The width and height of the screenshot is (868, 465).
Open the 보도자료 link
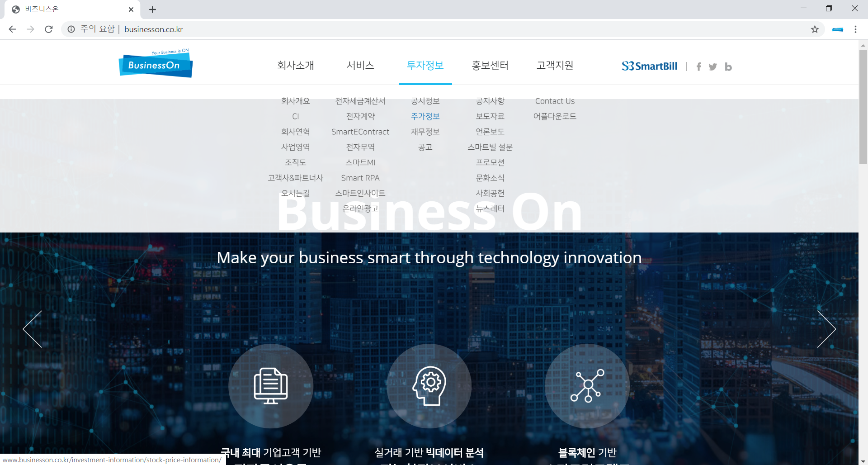[x=490, y=116]
